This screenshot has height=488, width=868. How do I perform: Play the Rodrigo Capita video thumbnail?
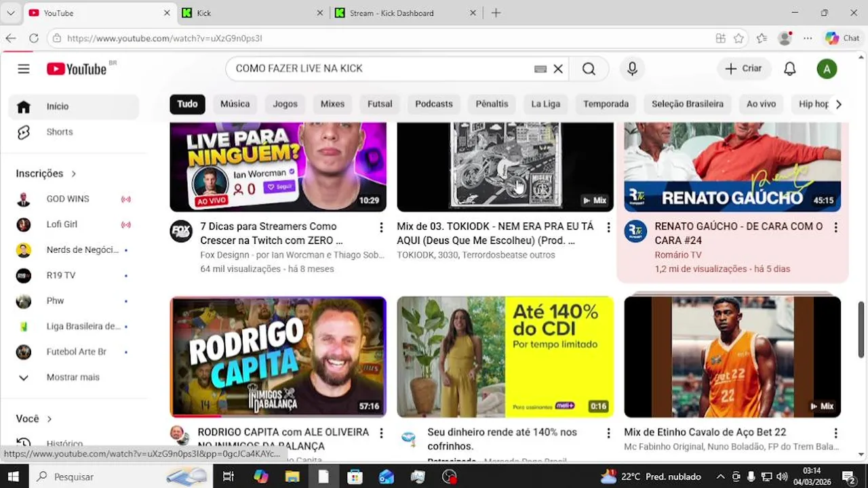278,357
